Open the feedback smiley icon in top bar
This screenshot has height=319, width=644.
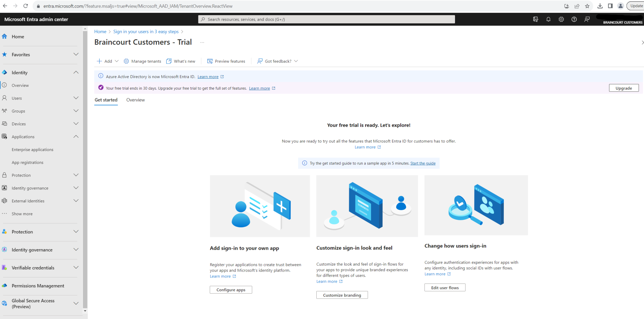pyautogui.click(x=587, y=19)
